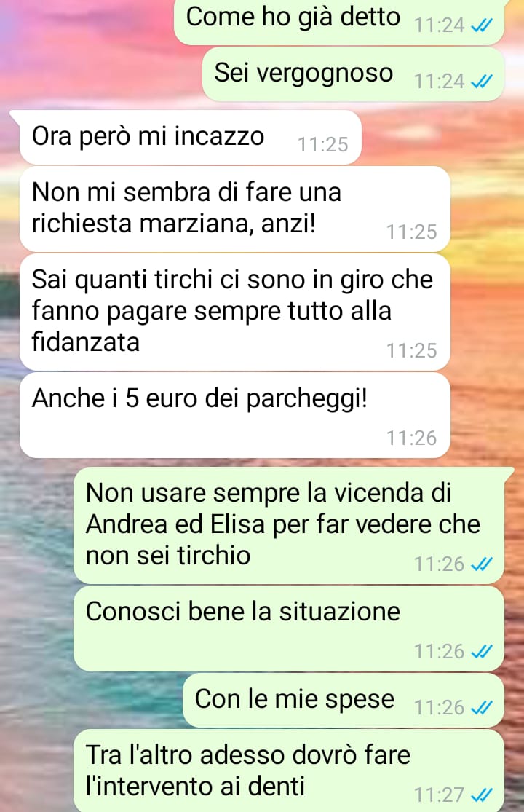This screenshot has width=524, height=812.
Task: Select the 'Sei vergognoso' sent message
Action: [x=353, y=74]
